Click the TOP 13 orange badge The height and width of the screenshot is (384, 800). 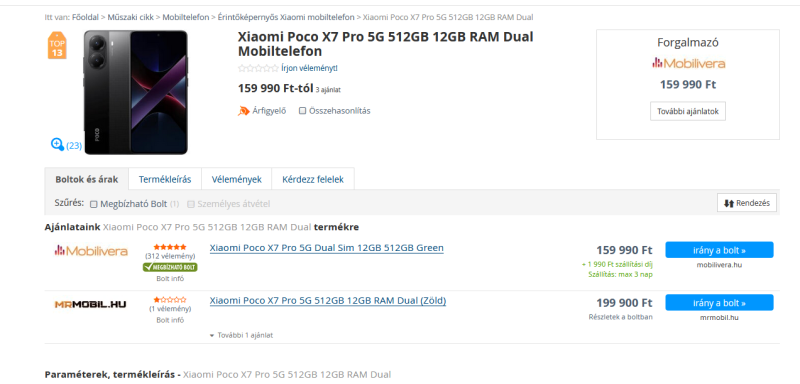coord(57,45)
